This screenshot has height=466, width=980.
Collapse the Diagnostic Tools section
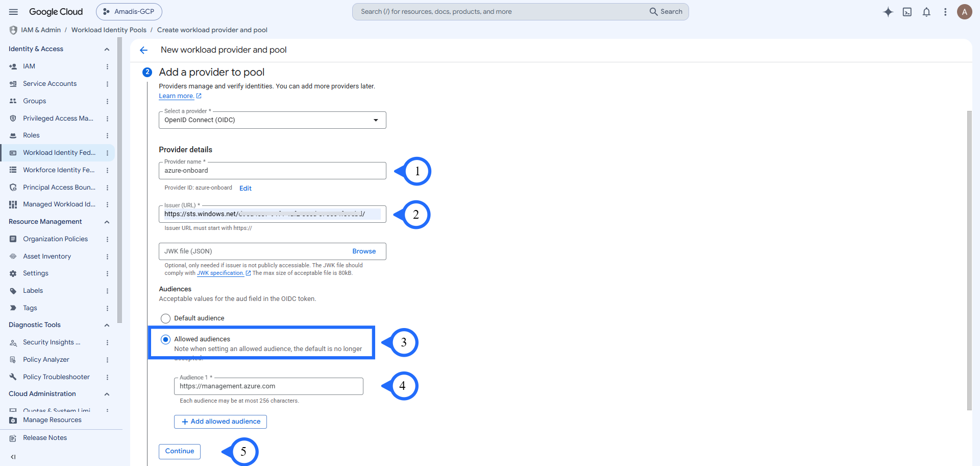pos(107,325)
